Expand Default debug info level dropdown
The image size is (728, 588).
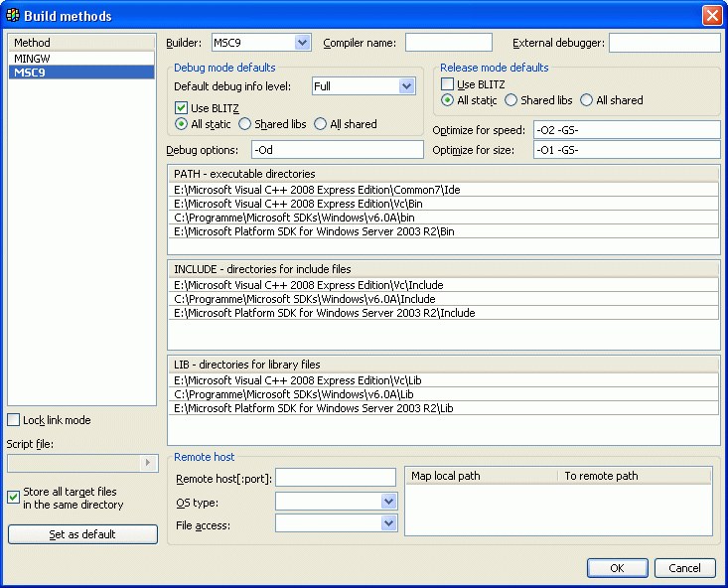[x=406, y=86]
